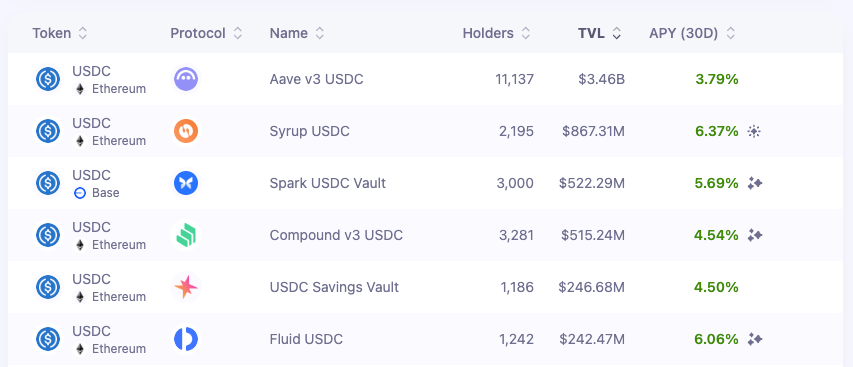The width and height of the screenshot is (853, 367).
Task: Click the Fluid protocol icon
Action: pyautogui.click(x=186, y=339)
